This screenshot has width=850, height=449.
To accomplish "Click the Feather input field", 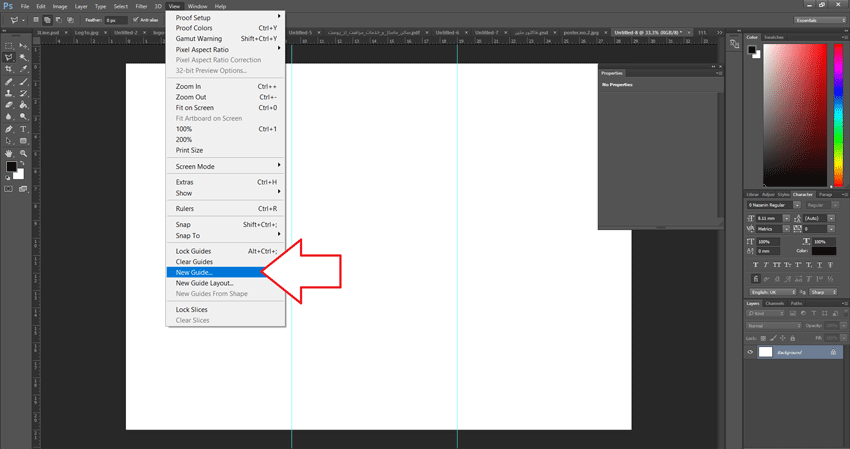I will tap(116, 20).
